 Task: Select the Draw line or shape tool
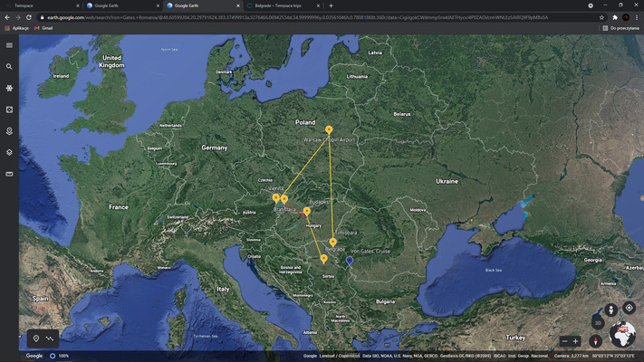[x=50, y=338]
